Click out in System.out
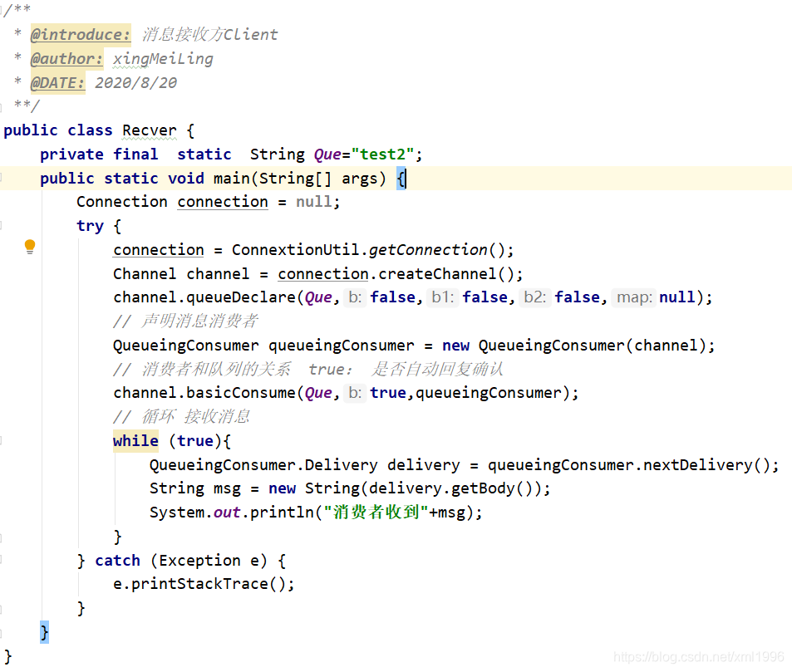Image resolution: width=792 pixels, height=672 pixels. [x=226, y=513]
